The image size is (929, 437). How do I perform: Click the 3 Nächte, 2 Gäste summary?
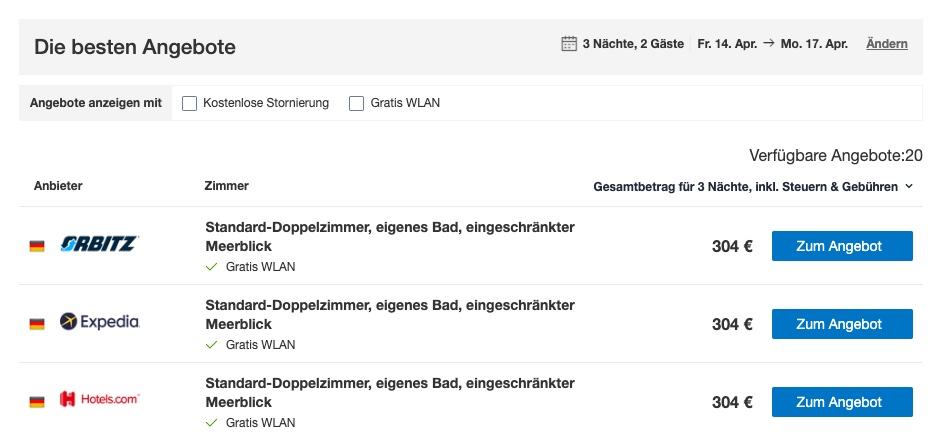(x=633, y=44)
